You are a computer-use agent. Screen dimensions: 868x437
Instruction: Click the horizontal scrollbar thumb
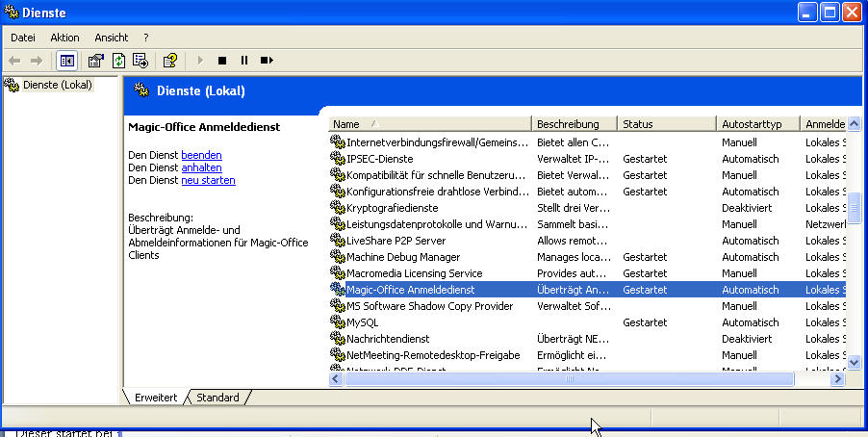pyautogui.click(x=569, y=379)
